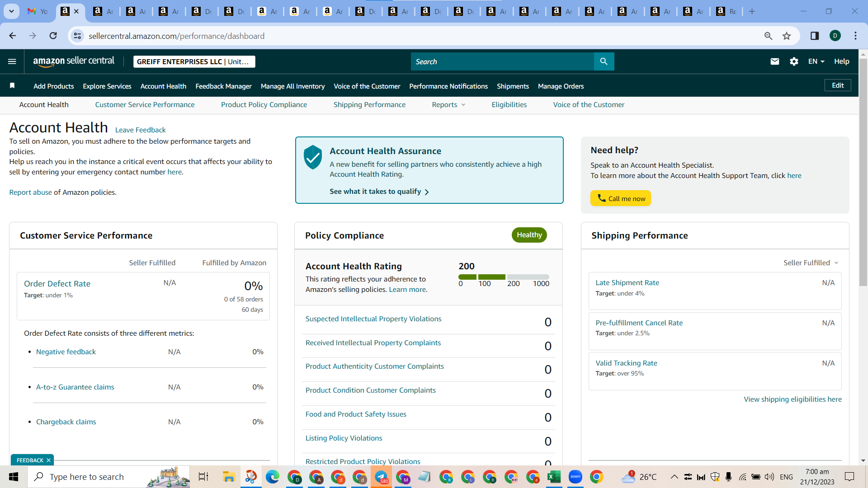The image size is (868, 488).
Task: Click the Windows taskbar search box
Action: coord(108,477)
